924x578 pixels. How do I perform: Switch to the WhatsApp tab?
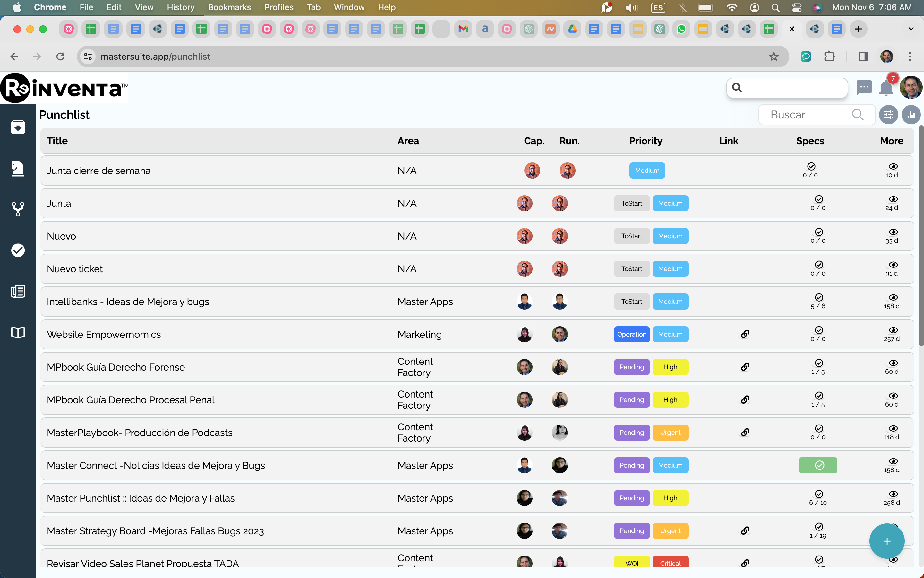pos(681,29)
